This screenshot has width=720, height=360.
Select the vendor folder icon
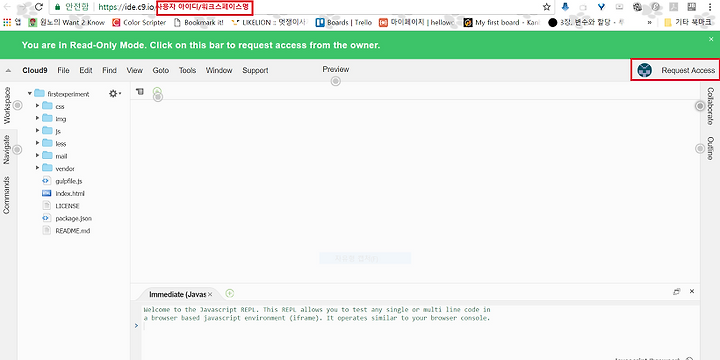[x=47, y=168]
